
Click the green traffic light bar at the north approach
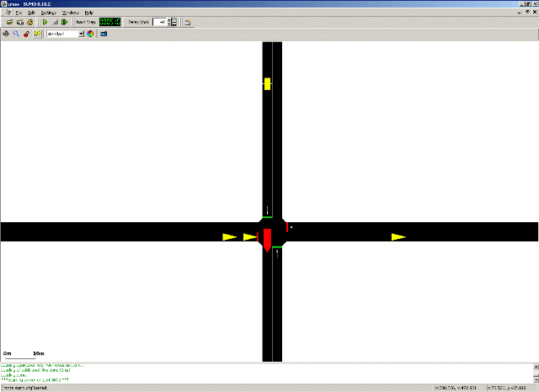point(268,217)
